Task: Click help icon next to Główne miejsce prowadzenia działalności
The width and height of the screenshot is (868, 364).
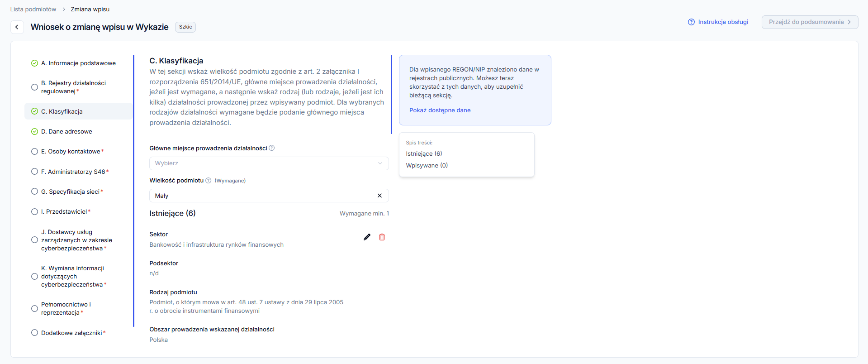Action: [272, 148]
